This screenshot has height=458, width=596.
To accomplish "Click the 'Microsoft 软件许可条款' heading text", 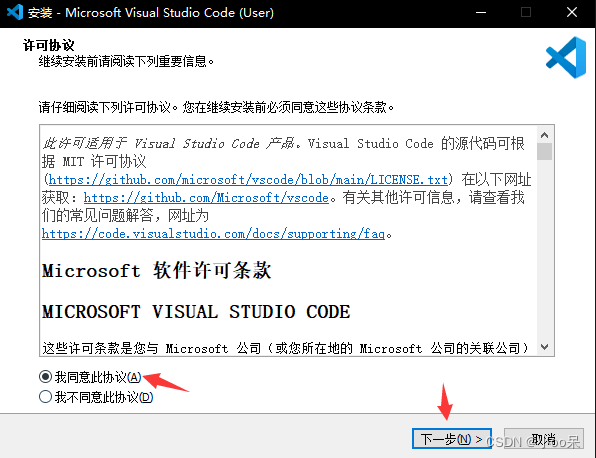I will (x=157, y=271).
